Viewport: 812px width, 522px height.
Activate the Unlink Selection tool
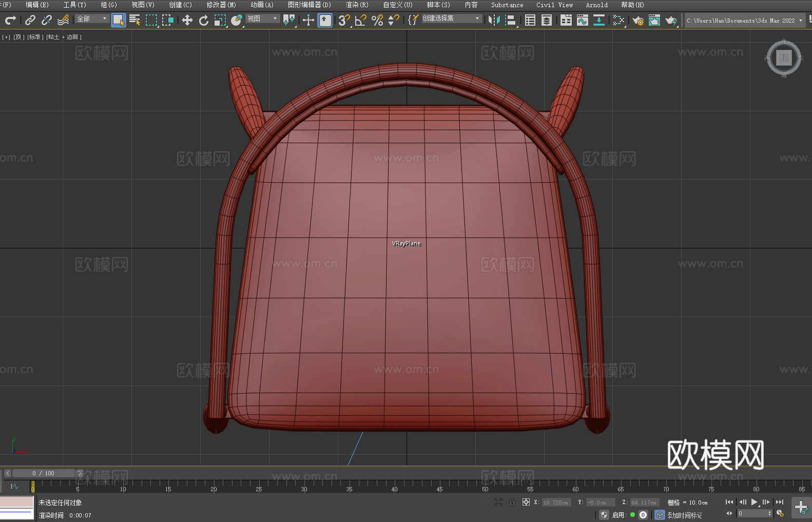[x=46, y=20]
